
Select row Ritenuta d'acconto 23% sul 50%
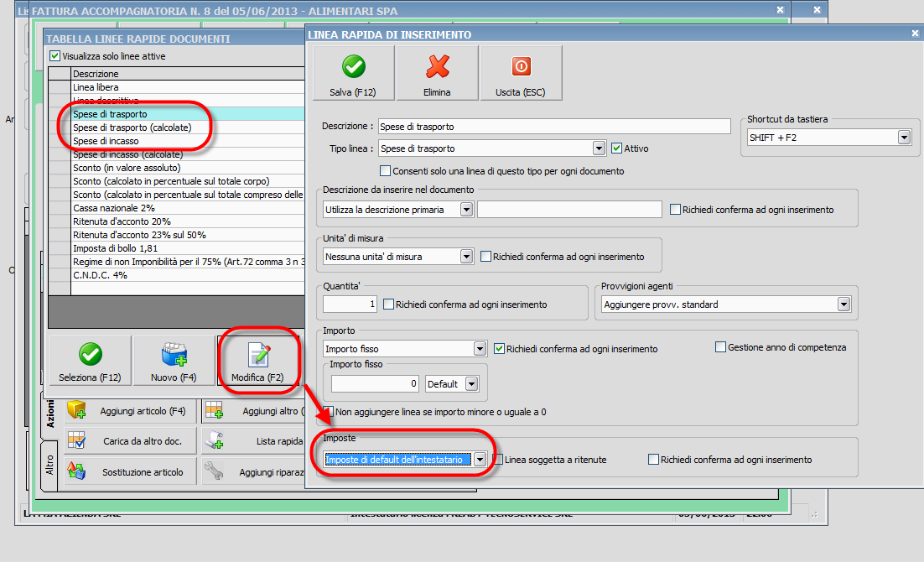click(187, 235)
